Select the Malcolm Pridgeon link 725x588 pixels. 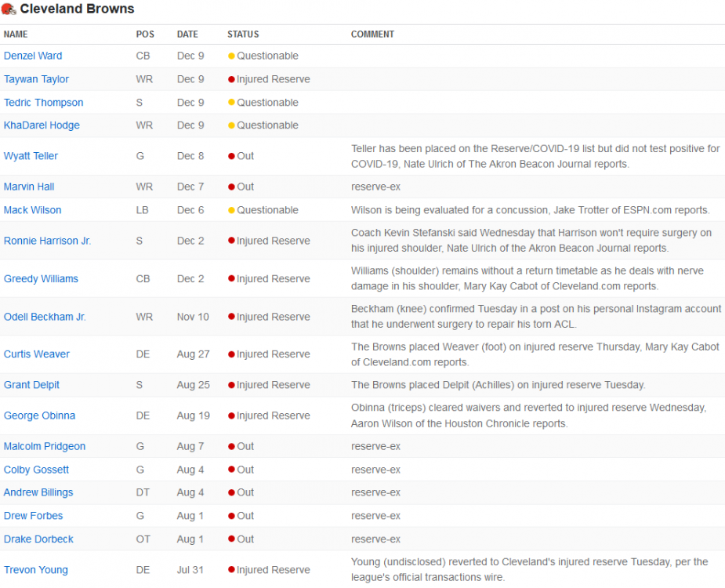point(45,446)
